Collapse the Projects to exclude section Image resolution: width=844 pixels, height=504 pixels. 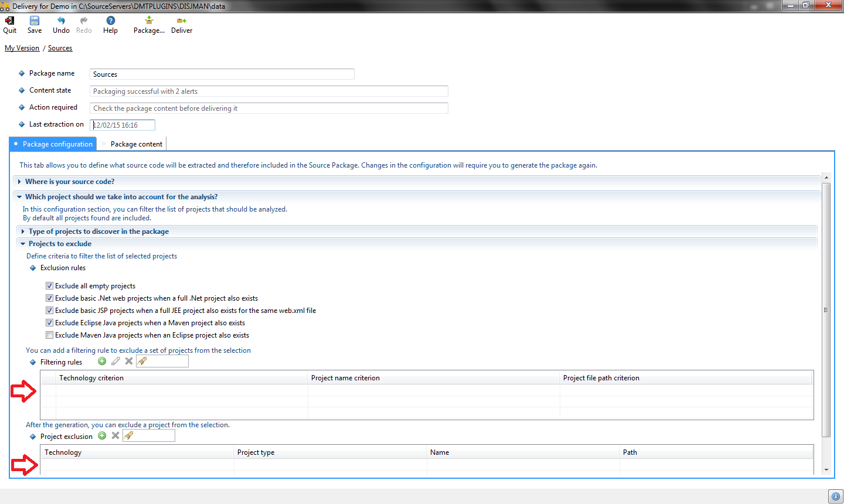60,244
